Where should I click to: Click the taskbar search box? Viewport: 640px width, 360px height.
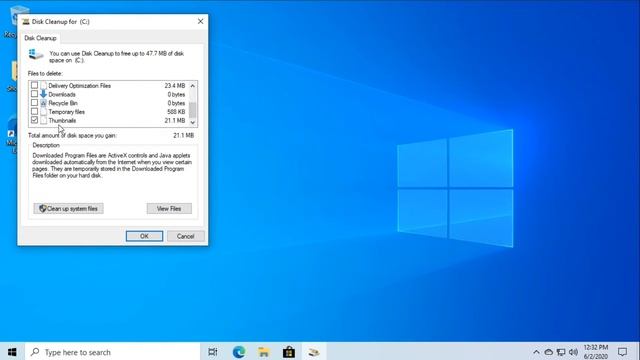point(112,352)
